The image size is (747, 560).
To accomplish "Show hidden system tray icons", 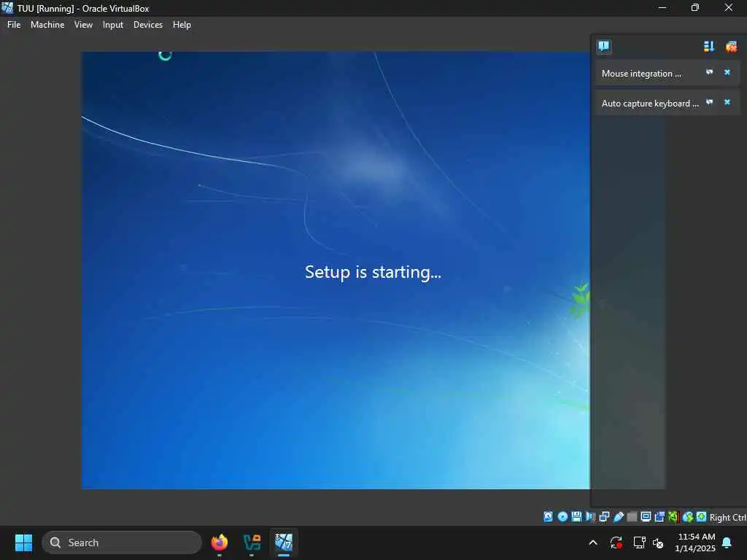I will point(593,542).
